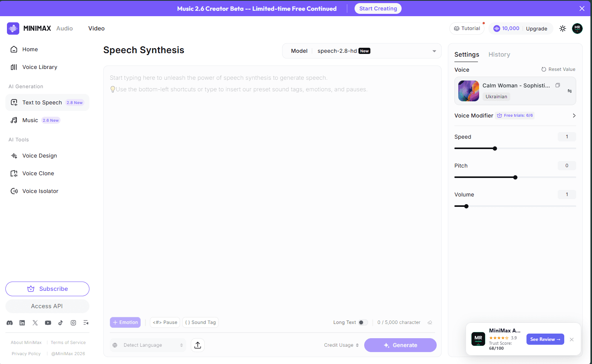This screenshot has height=364, width=592.
Task: Click the Speed value box
Action: coord(567,137)
